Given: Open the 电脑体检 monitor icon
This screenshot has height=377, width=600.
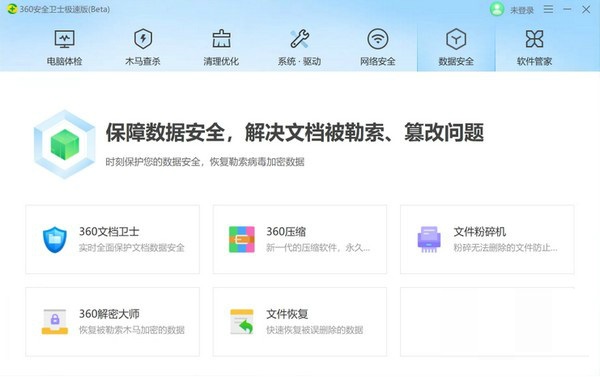Looking at the screenshot, I should pos(64,39).
